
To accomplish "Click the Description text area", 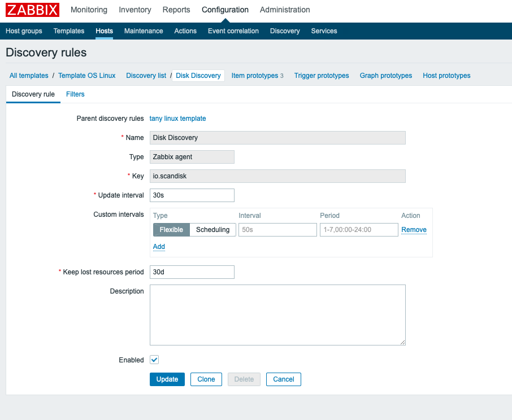I will [277, 315].
